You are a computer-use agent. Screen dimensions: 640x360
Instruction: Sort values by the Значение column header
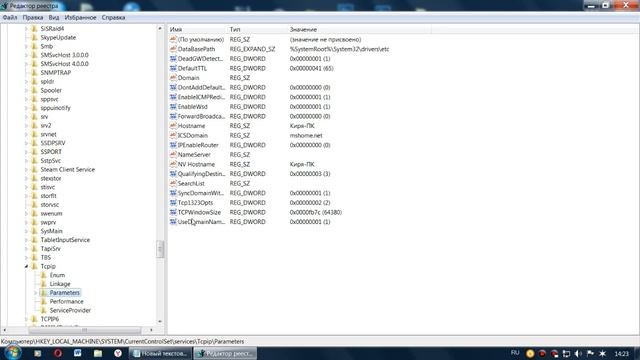pos(359,29)
